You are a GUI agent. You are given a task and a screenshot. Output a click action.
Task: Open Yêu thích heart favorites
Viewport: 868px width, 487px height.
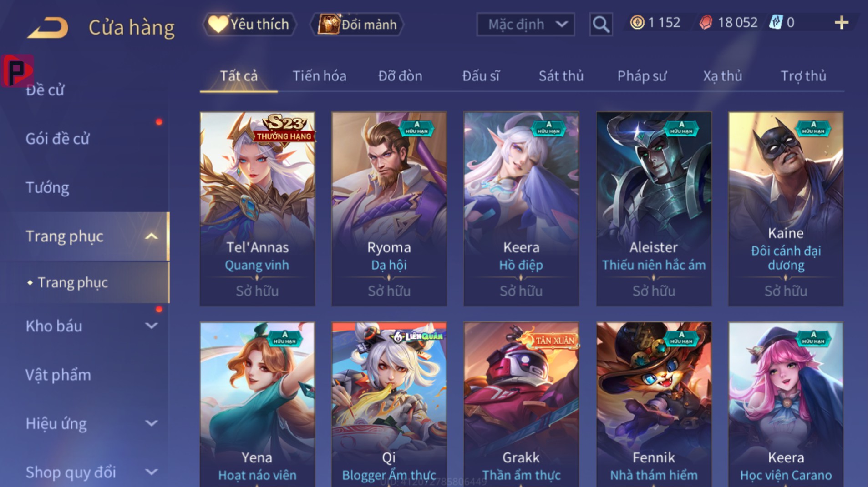point(249,24)
